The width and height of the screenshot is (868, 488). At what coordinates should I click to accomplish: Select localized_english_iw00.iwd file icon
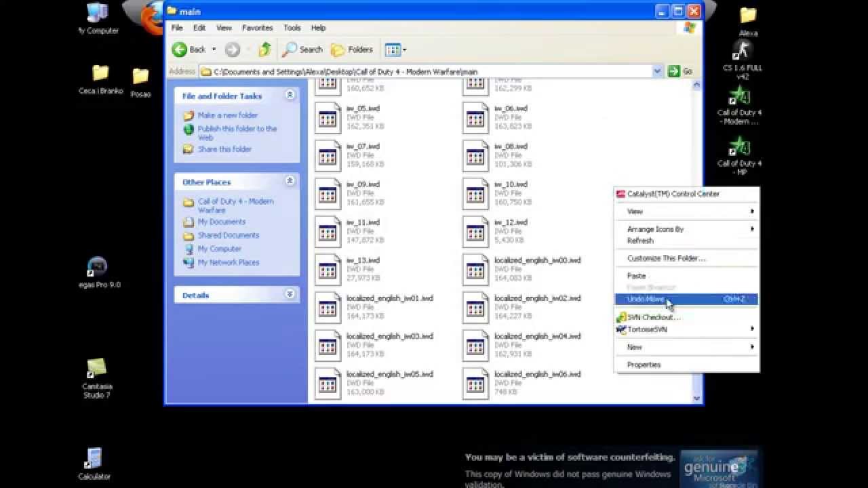(475, 270)
